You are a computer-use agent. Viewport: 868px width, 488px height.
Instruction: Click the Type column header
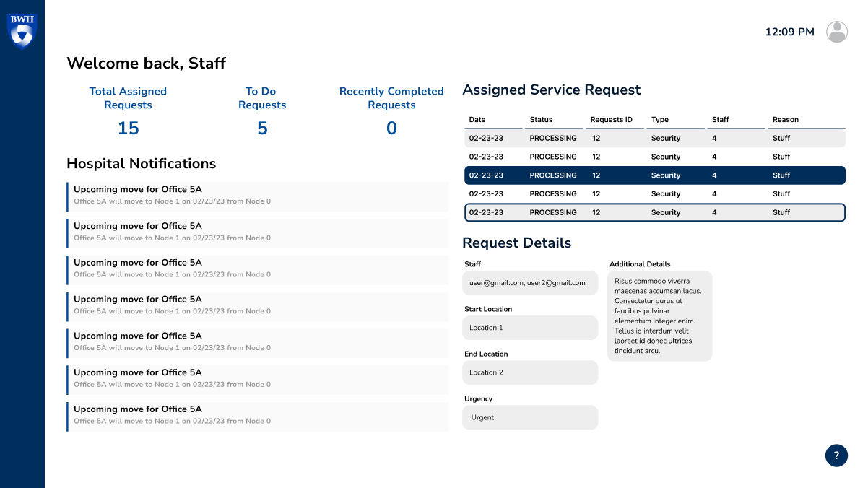coord(660,120)
